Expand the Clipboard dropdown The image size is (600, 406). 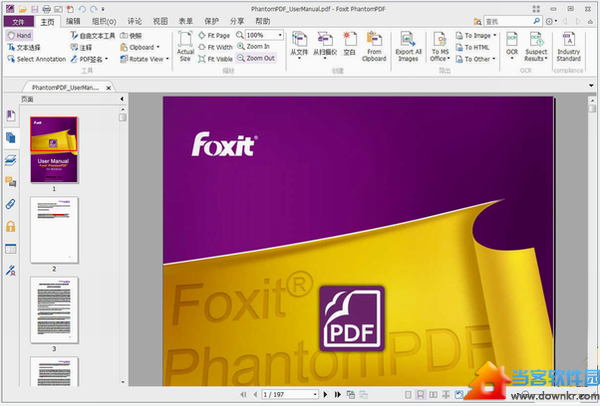(158, 47)
